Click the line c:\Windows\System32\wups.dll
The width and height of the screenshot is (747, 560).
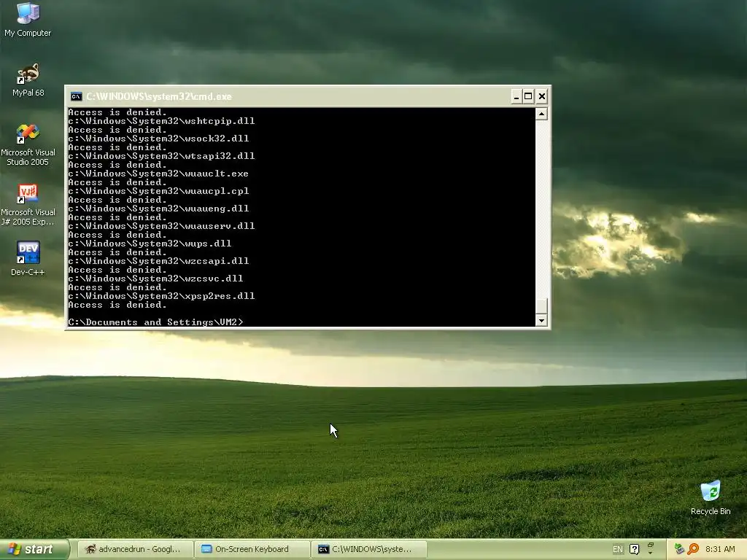point(150,244)
